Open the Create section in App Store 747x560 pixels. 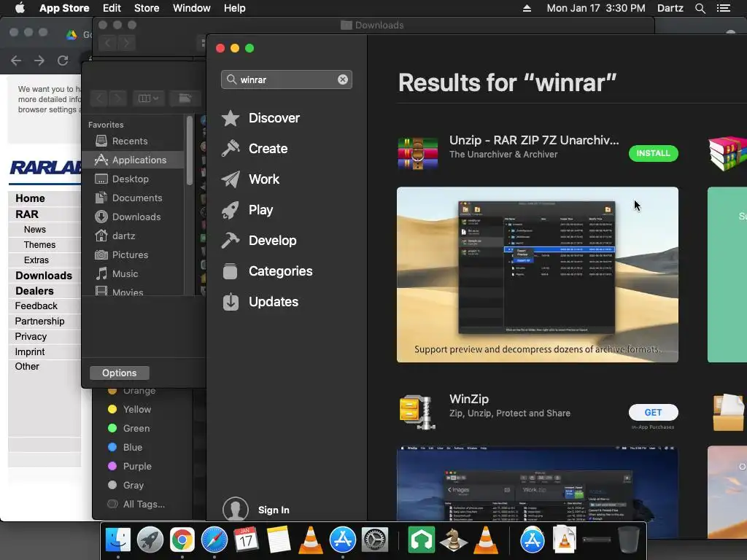tap(255, 149)
